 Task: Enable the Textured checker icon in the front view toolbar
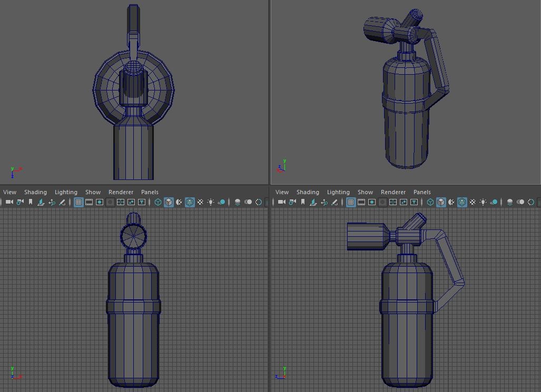click(200, 202)
